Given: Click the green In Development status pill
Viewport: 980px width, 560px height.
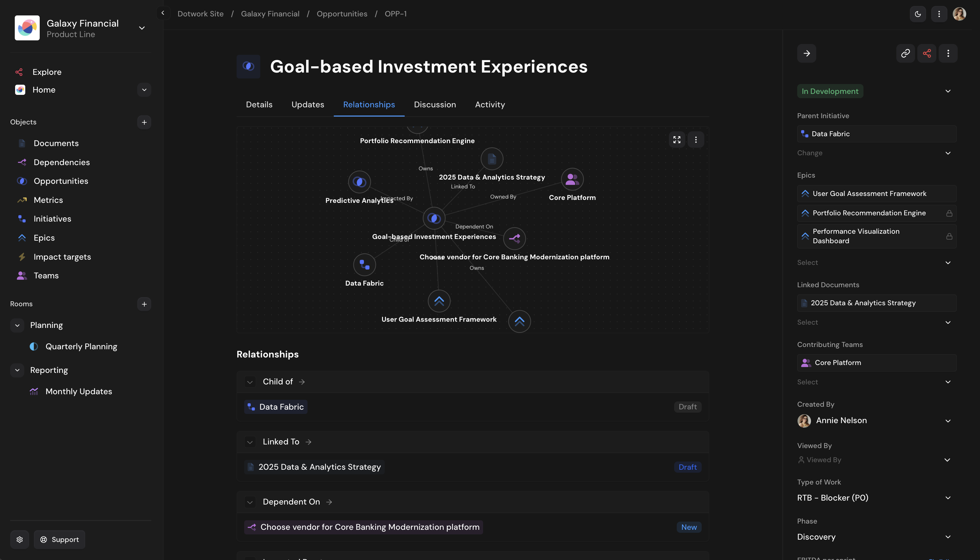Looking at the screenshot, I should point(830,91).
